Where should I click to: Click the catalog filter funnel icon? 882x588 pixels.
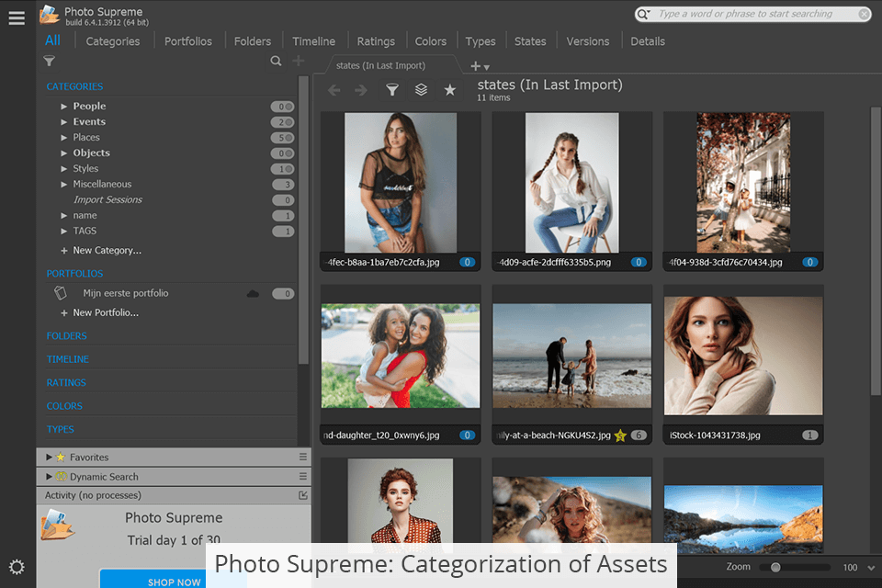[x=50, y=62]
